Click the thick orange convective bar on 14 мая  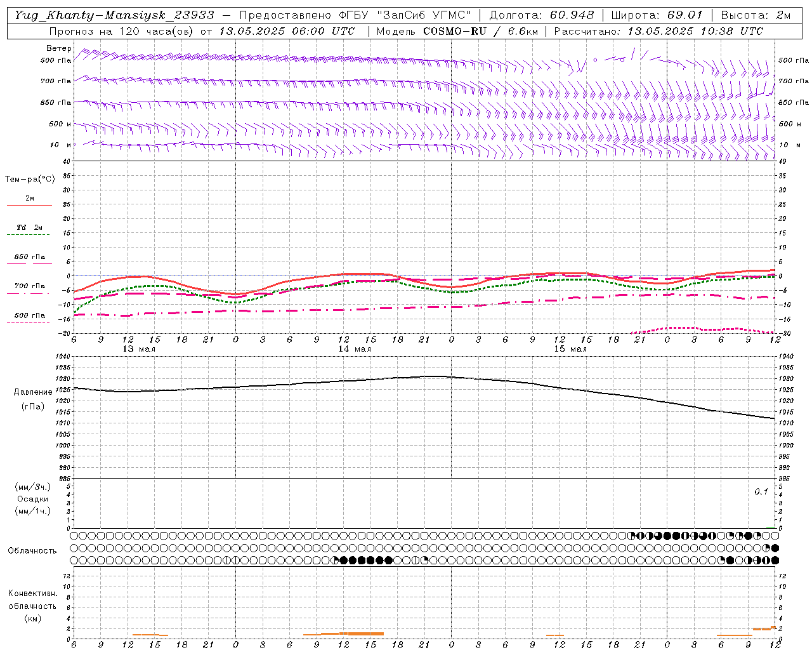point(365,633)
